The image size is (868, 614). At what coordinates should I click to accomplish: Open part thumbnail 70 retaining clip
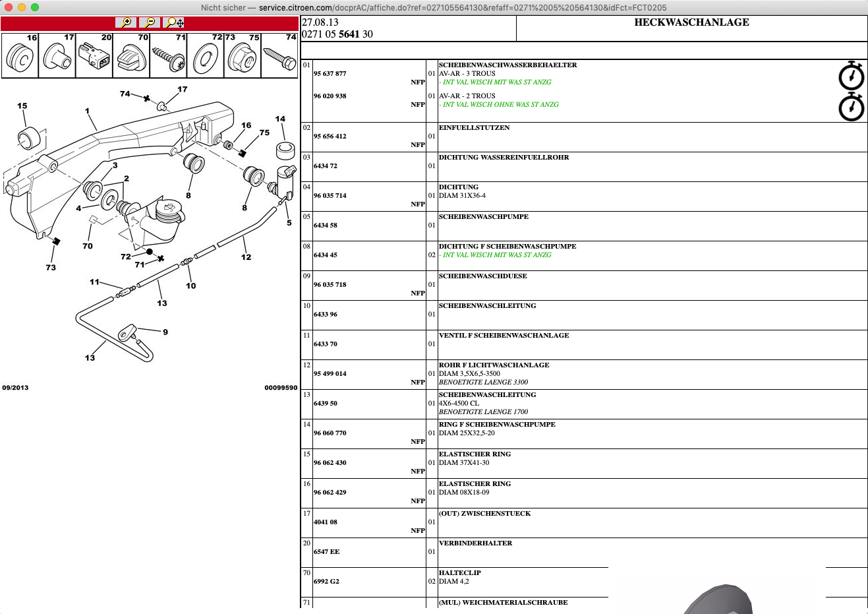tap(131, 55)
